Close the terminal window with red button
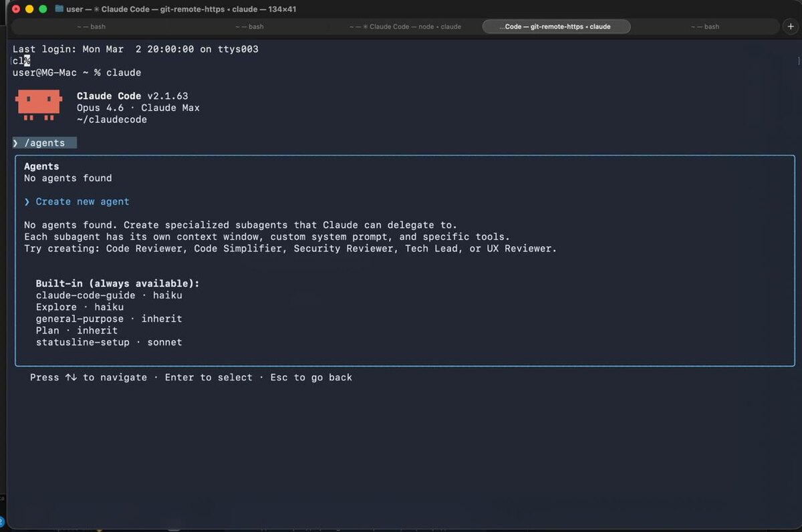The width and height of the screenshot is (802, 532). click(x=16, y=9)
